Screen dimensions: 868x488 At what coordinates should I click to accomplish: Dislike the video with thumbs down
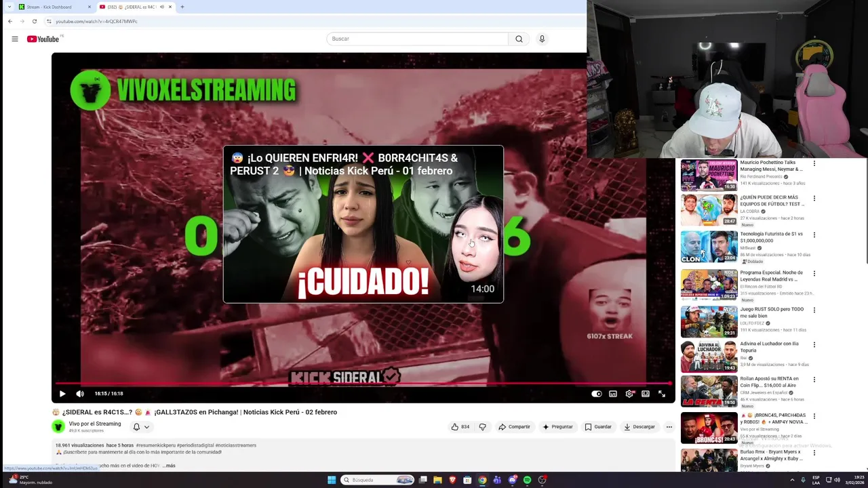pyautogui.click(x=483, y=427)
